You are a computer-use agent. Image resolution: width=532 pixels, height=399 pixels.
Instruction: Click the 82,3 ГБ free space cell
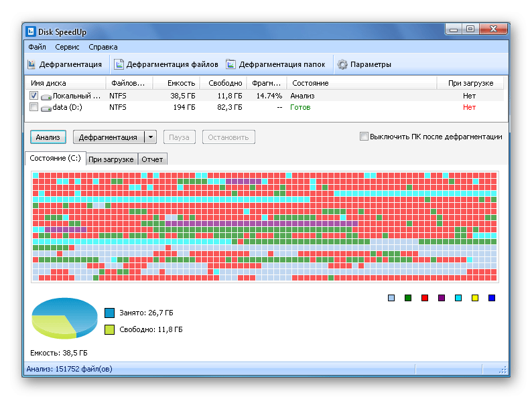pos(230,108)
